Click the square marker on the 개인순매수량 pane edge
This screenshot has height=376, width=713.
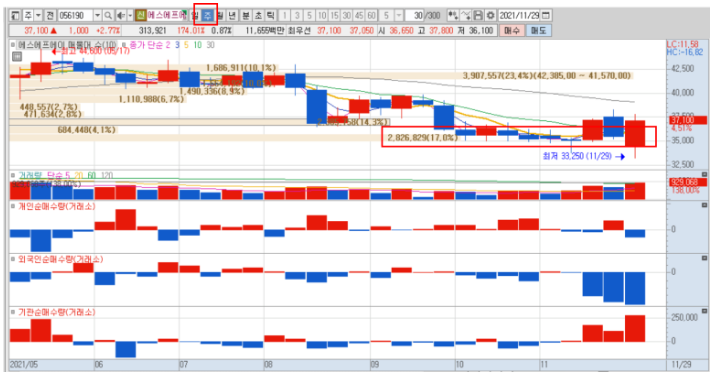(704, 206)
